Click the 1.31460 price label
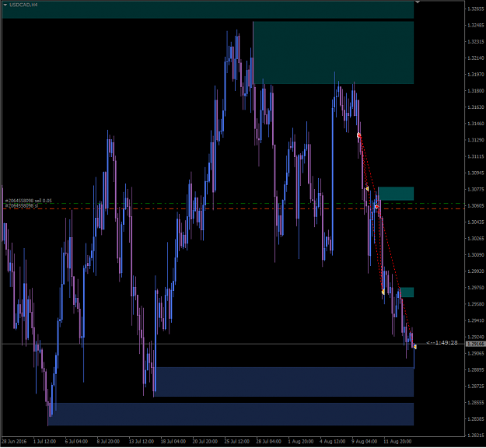This screenshot has width=486, height=448. 476,124
